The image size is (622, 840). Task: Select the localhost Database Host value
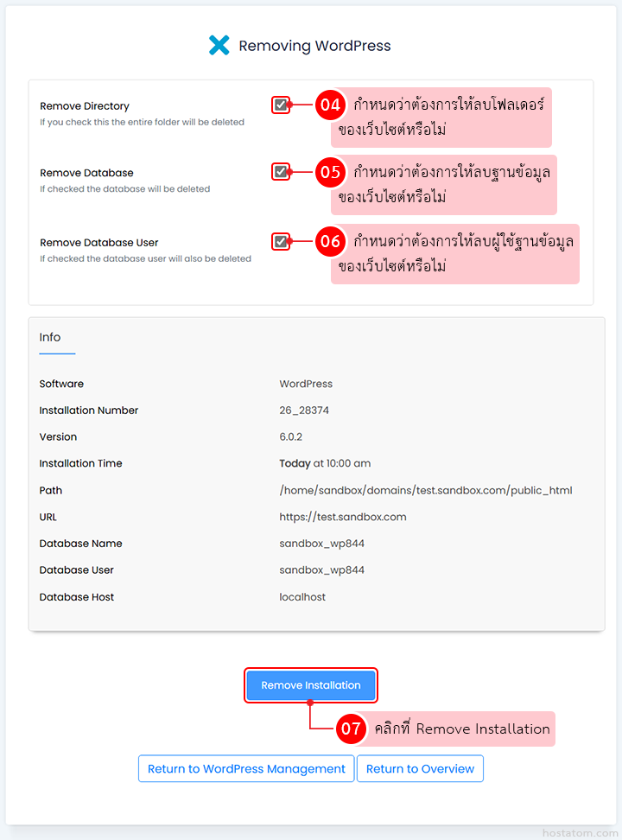[302, 597]
